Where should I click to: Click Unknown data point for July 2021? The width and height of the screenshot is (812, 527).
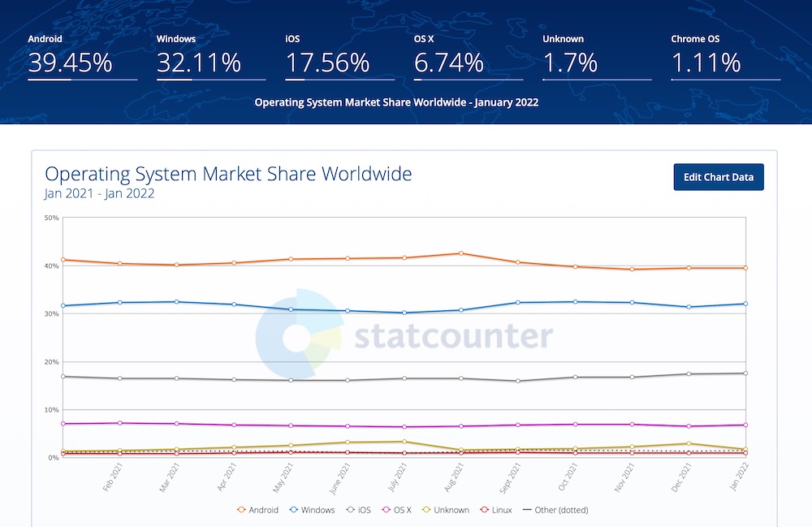coord(404,442)
